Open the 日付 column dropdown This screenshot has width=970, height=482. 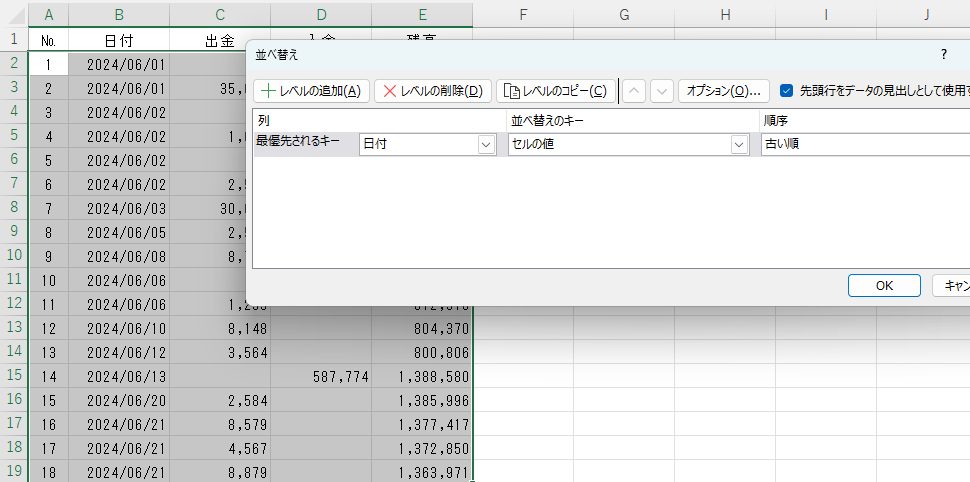pyautogui.click(x=486, y=145)
